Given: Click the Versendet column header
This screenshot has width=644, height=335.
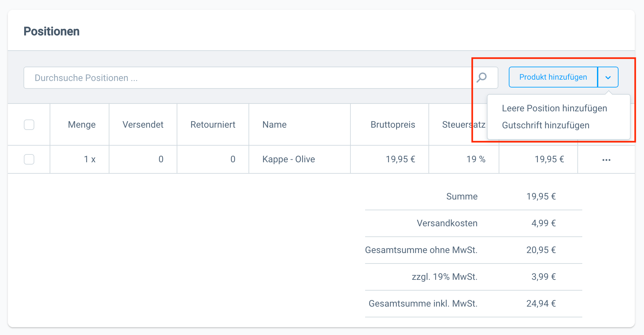Looking at the screenshot, I should click(x=143, y=124).
